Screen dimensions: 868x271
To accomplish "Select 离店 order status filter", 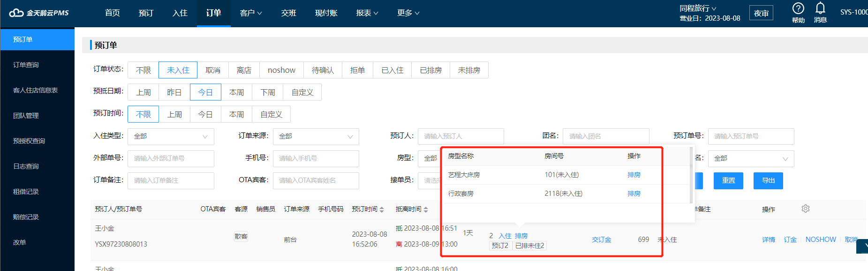I will coord(244,70).
